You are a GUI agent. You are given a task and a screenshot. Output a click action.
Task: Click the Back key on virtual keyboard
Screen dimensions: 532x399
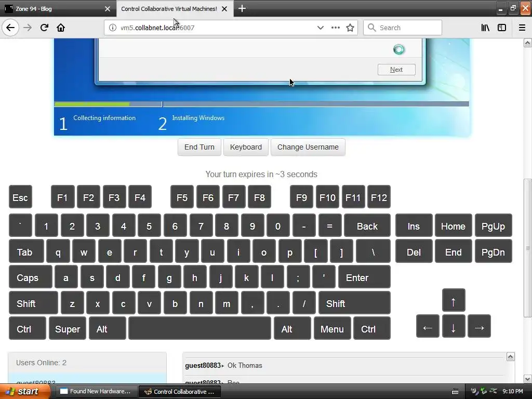367,225
